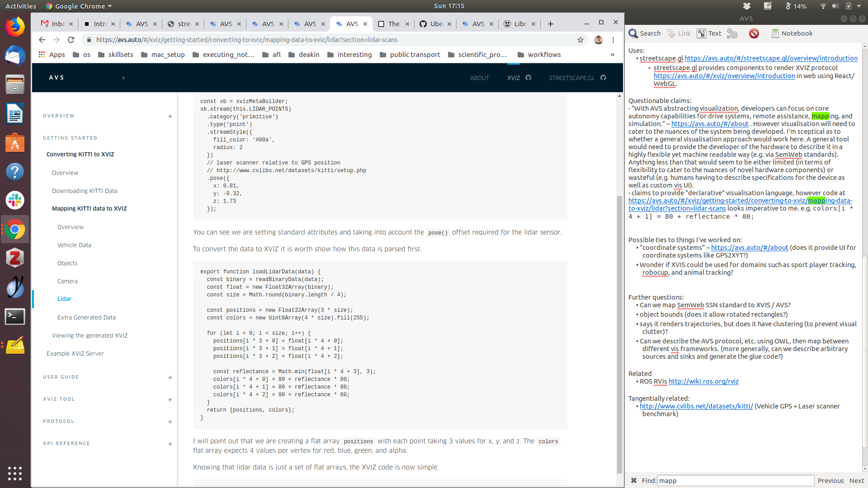
Task: Click the plugins gear icon in notes toolbar
Action: click(732, 33)
